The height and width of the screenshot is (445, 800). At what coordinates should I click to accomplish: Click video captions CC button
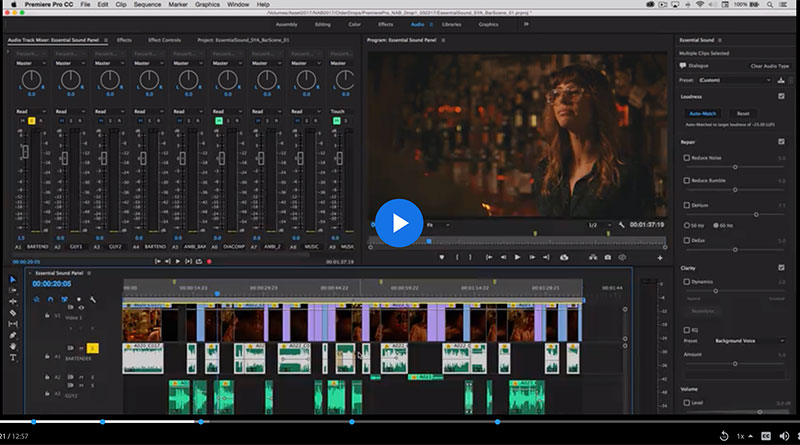click(x=766, y=436)
